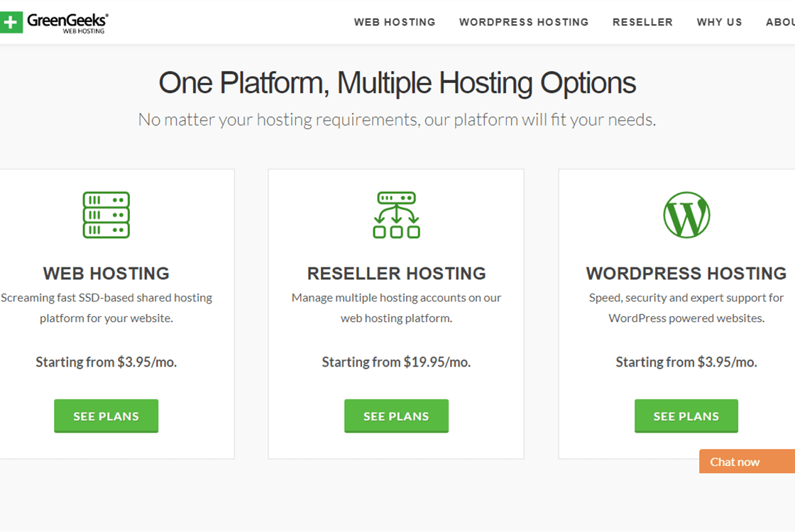This screenshot has width=795, height=532.
Task: Click 'Starting from $19.95/mo.' price text
Action: coord(396,362)
